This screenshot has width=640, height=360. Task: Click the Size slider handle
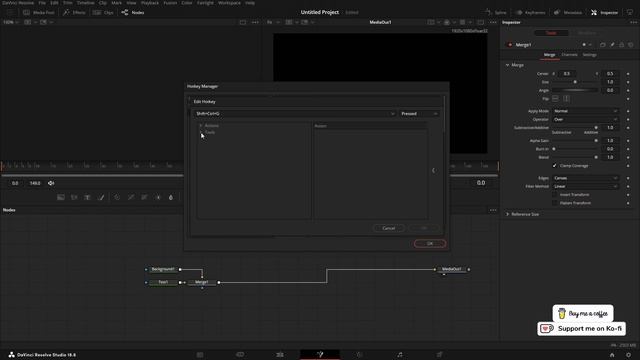(575, 82)
